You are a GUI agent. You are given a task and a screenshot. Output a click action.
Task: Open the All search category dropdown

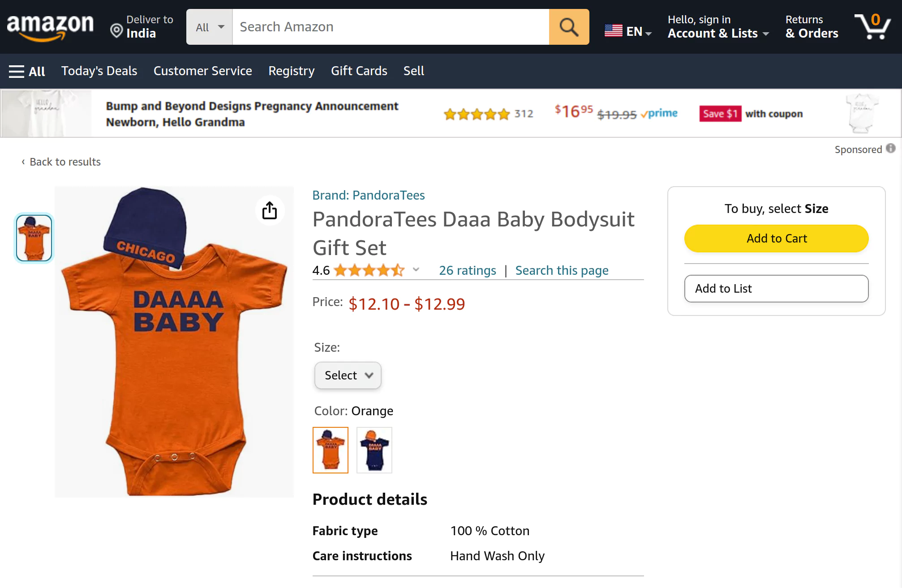coord(209,27)
